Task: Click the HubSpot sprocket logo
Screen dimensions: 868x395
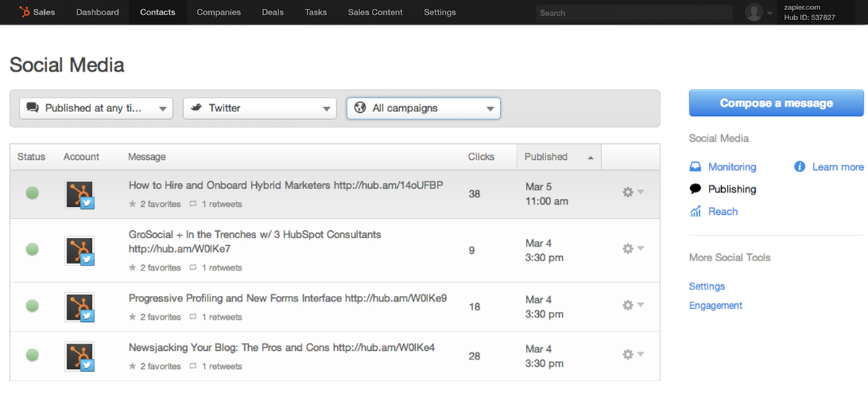Action: [x=24, y=12]
